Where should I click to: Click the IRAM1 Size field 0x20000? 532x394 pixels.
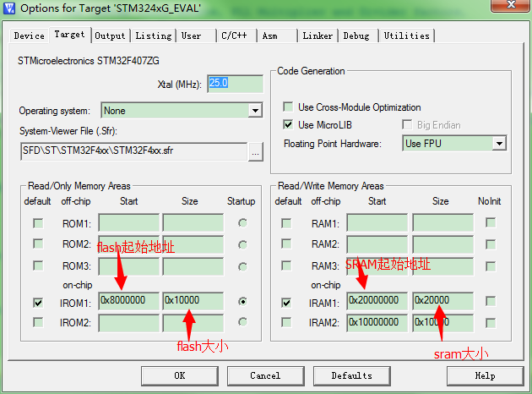[443, 301]
